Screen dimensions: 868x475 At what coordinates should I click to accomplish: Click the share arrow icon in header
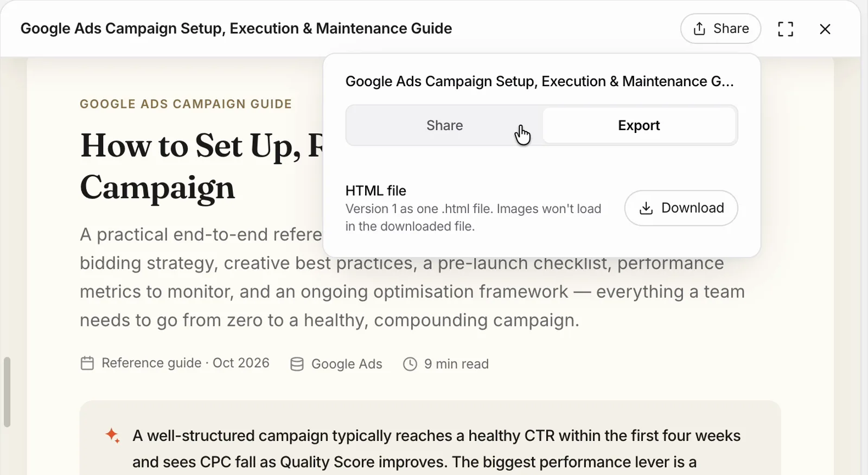pos(700,29)
